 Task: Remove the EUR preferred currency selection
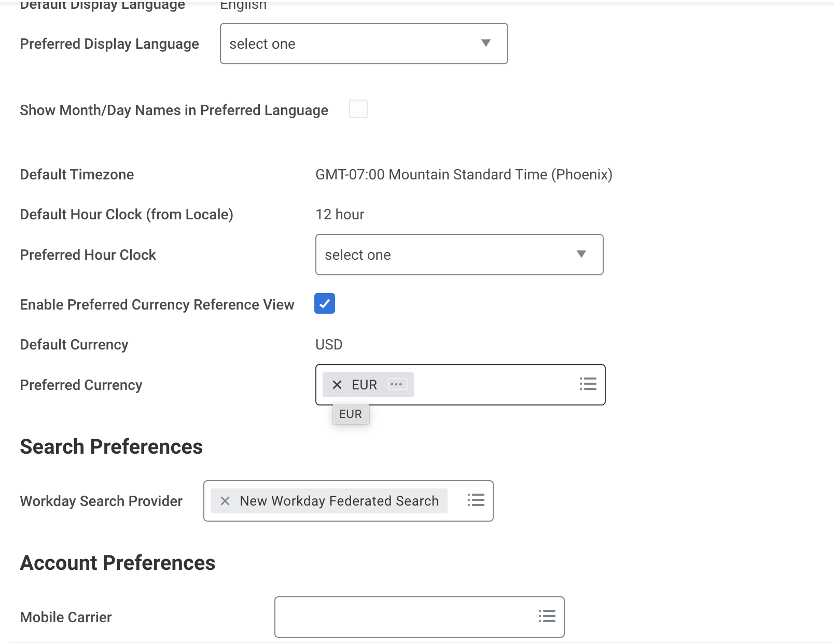(337, 385)
